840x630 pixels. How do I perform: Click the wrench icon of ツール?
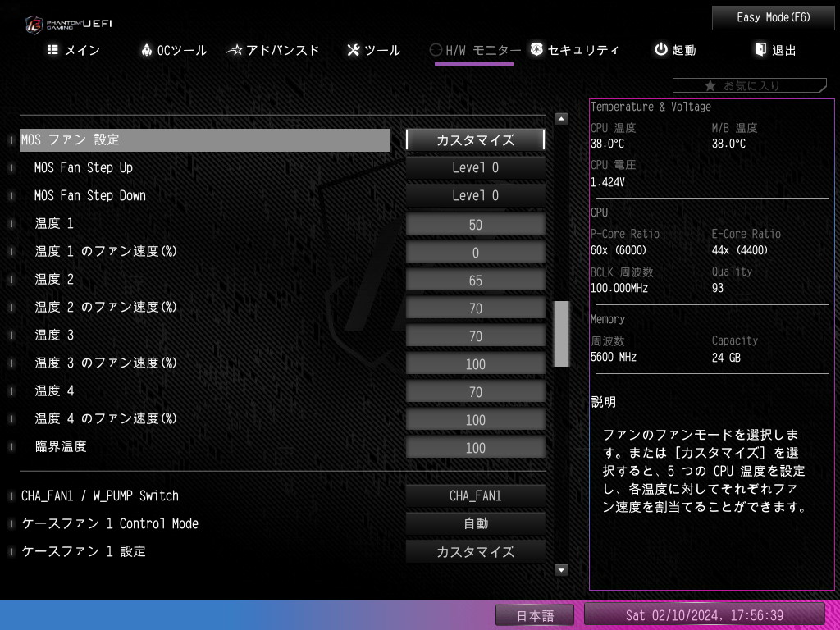click(353, 50)
